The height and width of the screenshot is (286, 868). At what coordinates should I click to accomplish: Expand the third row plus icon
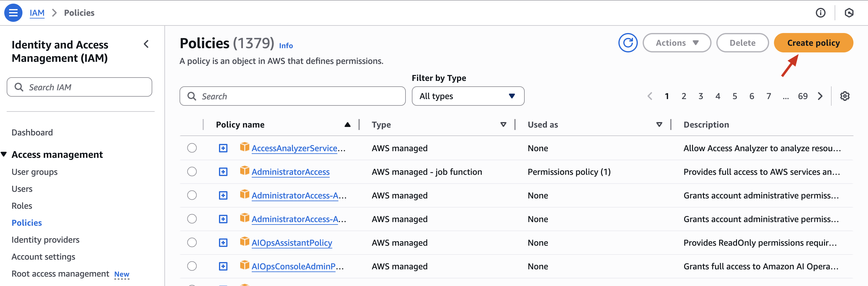[223, 195]
